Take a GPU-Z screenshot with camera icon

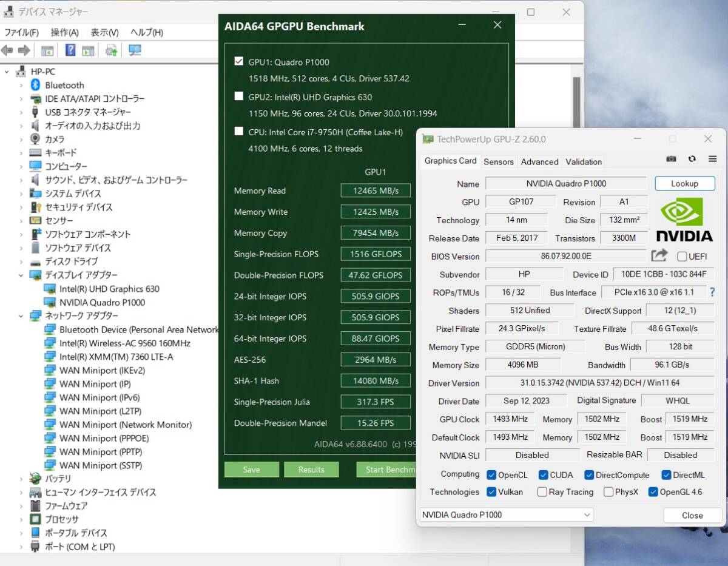point(671,159)
